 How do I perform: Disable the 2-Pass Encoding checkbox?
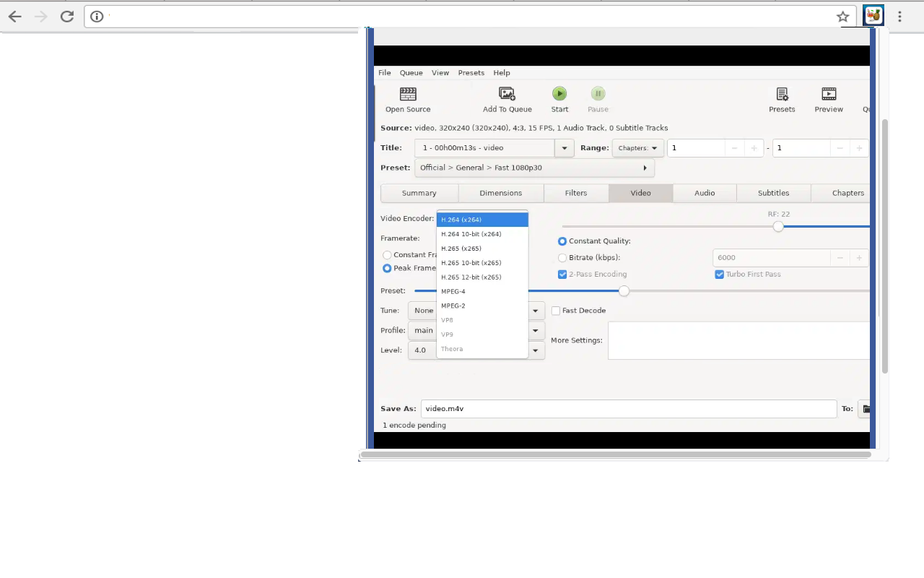[562, 274]
